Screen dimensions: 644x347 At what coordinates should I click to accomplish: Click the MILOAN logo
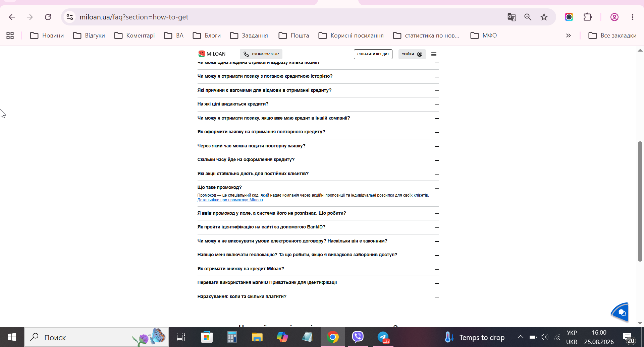tap(212, 54)
